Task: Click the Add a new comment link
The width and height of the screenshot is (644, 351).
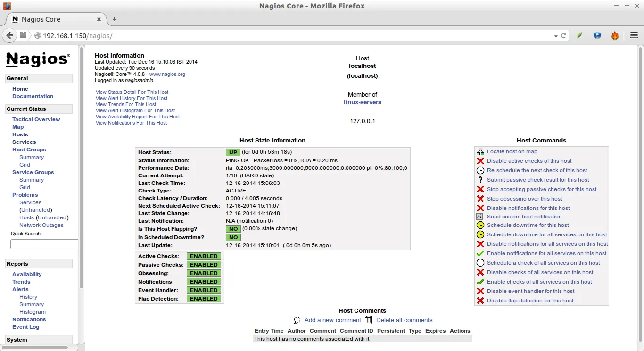Action: (x=333, y=320)
